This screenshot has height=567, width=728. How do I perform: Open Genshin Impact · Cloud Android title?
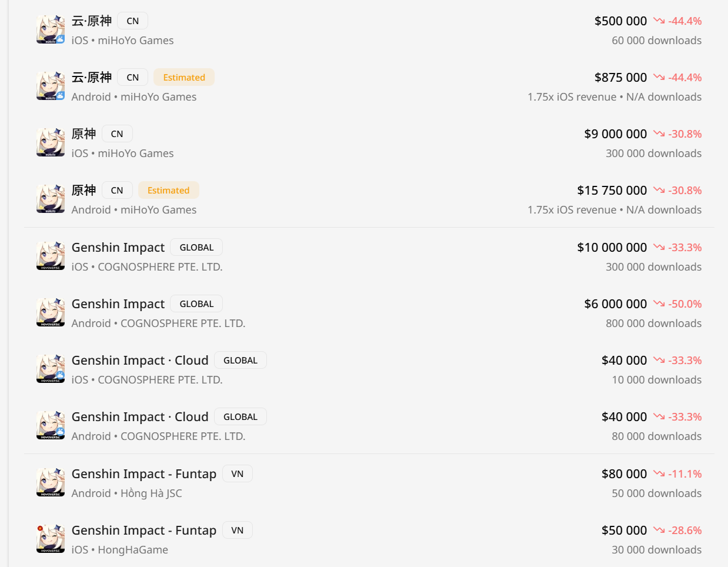140,417
